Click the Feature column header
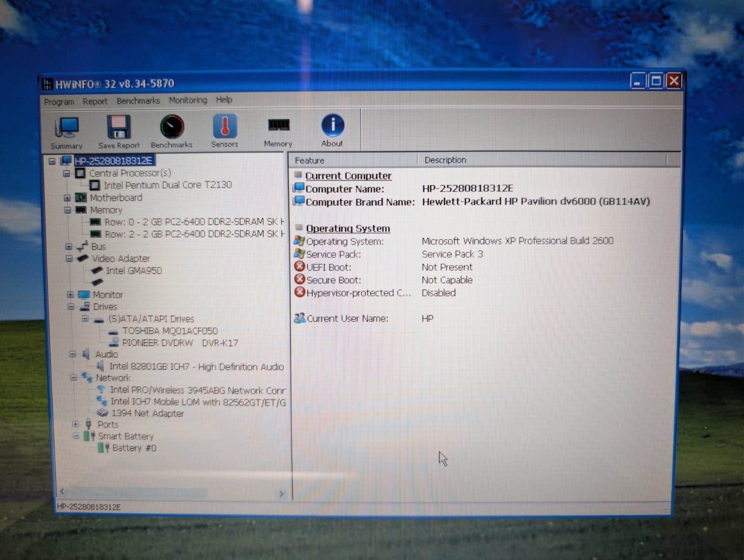744x560 pixels. (x=353, y=160)
